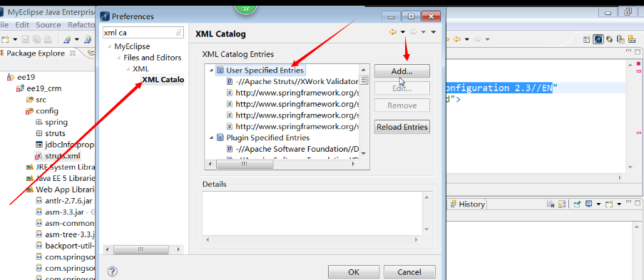Viewport: 644px width, 280px height.
Task: Click Reload Entries button
Action: pyautogui.click(x=402, y=127)
